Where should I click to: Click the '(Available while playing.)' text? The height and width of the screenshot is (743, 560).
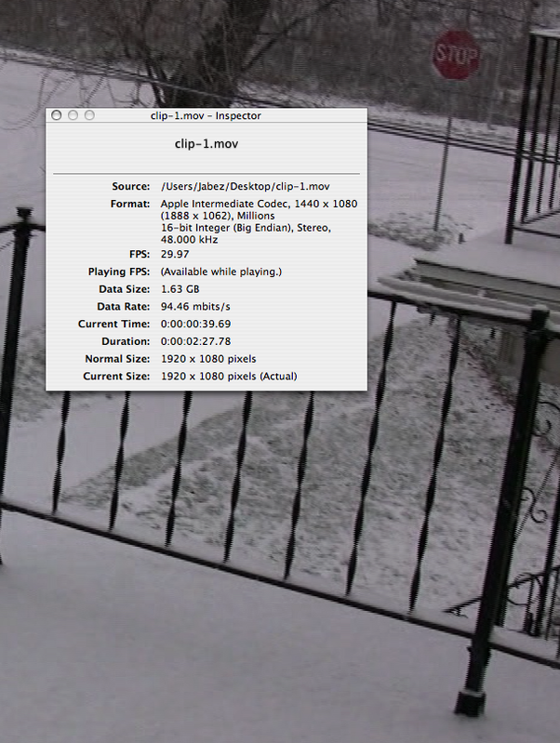click(x=220, y=272)
